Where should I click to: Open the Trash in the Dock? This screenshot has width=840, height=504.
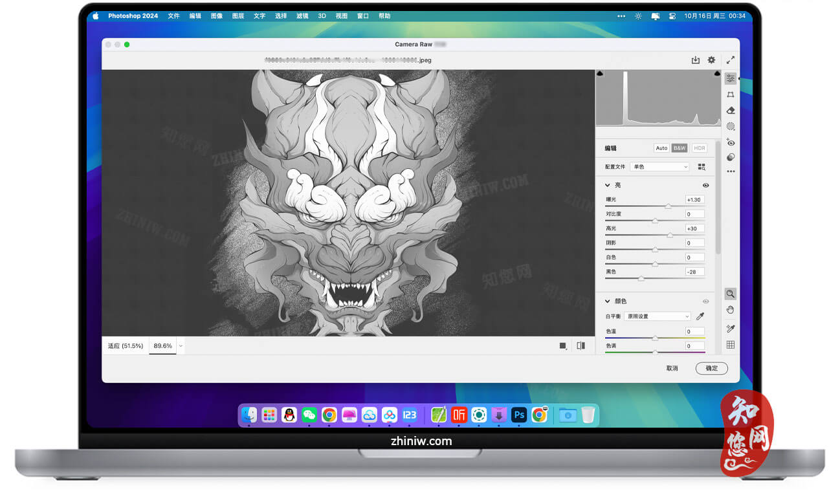(x=588, y=415)
